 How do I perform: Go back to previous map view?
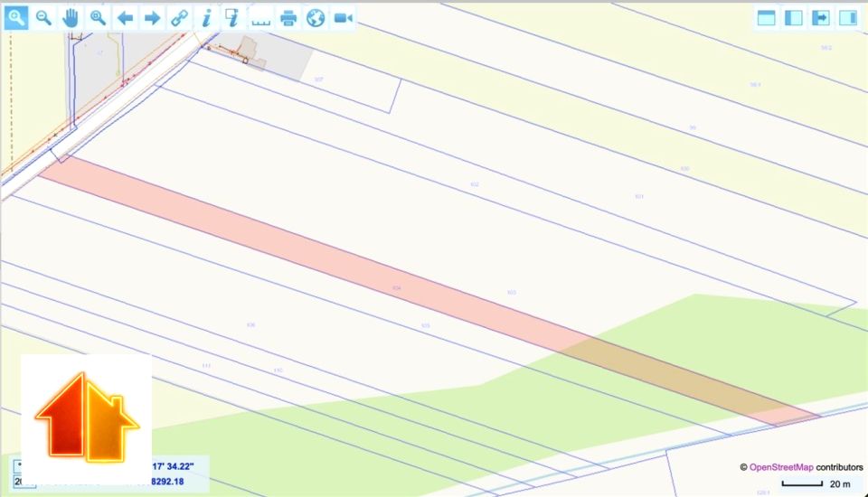[x=126, y=18]
